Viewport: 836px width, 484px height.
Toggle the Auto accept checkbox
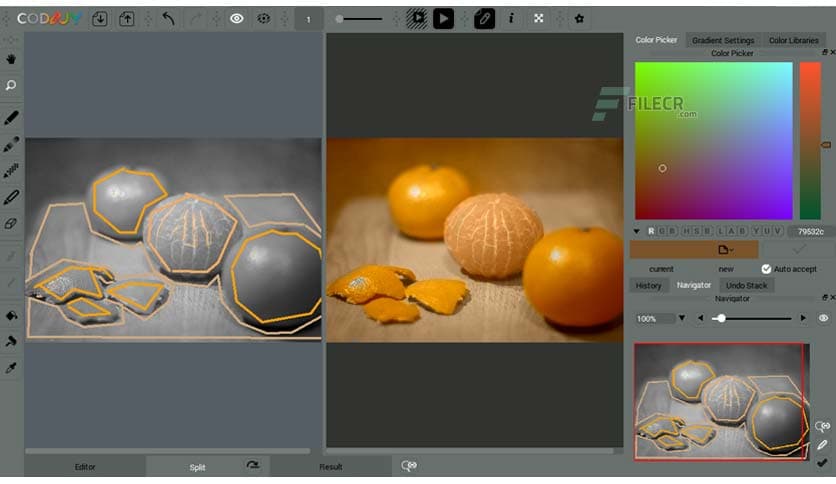pos(766,269)
